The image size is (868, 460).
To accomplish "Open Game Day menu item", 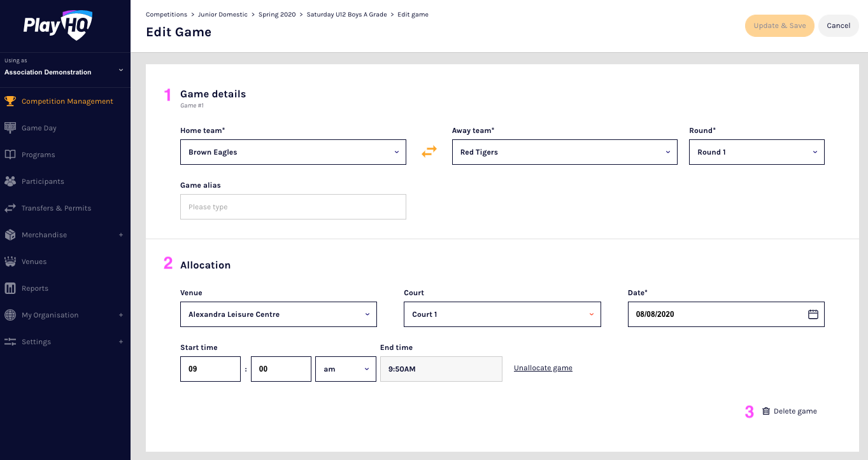I will coord(39,128).
